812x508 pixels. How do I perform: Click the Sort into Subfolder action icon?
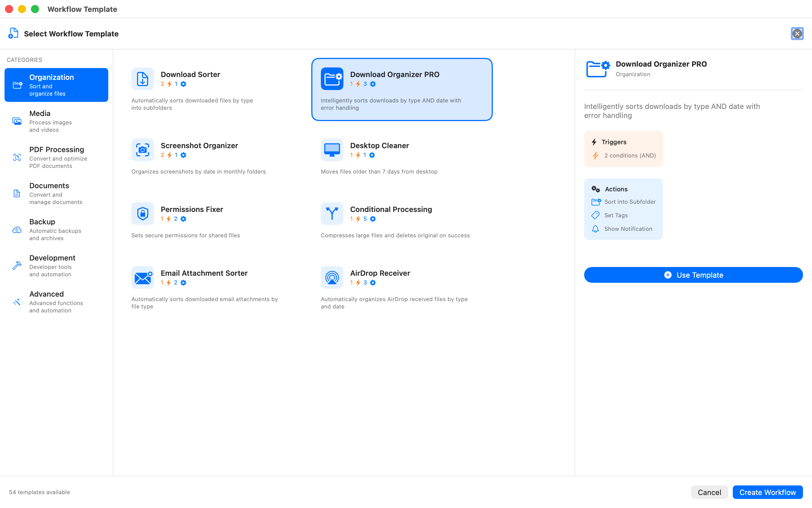click(596, 202)
